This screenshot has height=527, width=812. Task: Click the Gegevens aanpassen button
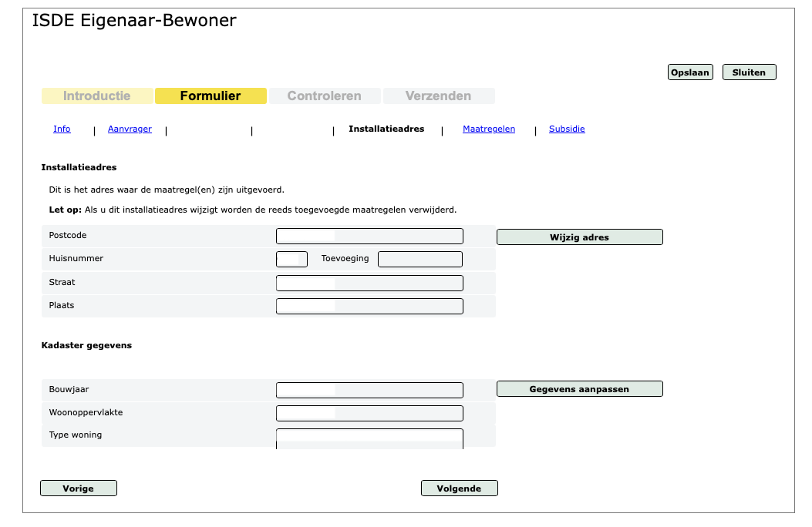click(579, 389)
